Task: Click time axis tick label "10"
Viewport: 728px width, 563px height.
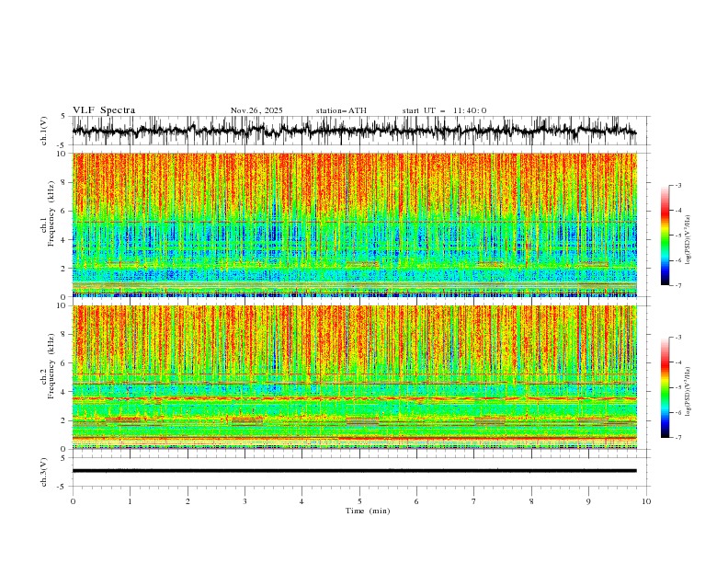Action: 646,501
